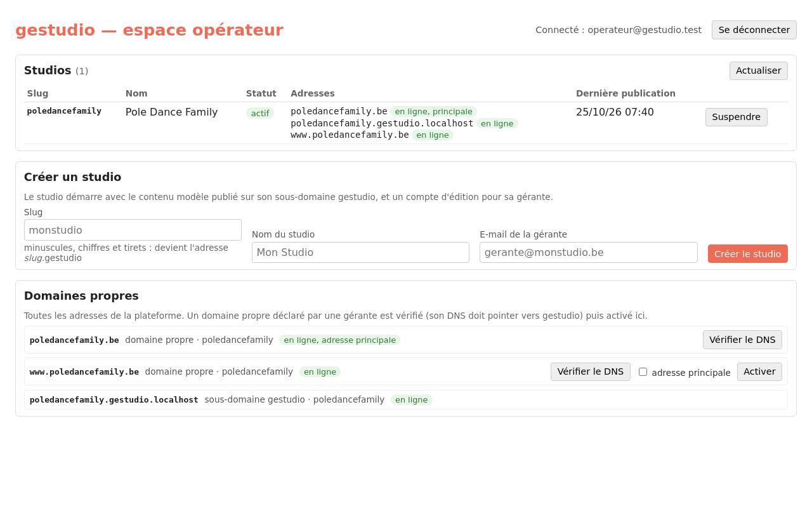The width and height of the screenshot is (812, 508).
Task: Select the 25/10/26 07:40 publication date
Action: (615, 112)
